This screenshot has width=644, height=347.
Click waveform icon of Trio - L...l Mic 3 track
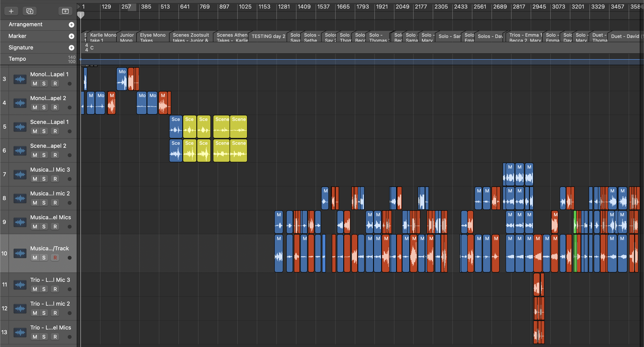click(x=20, y=285)
